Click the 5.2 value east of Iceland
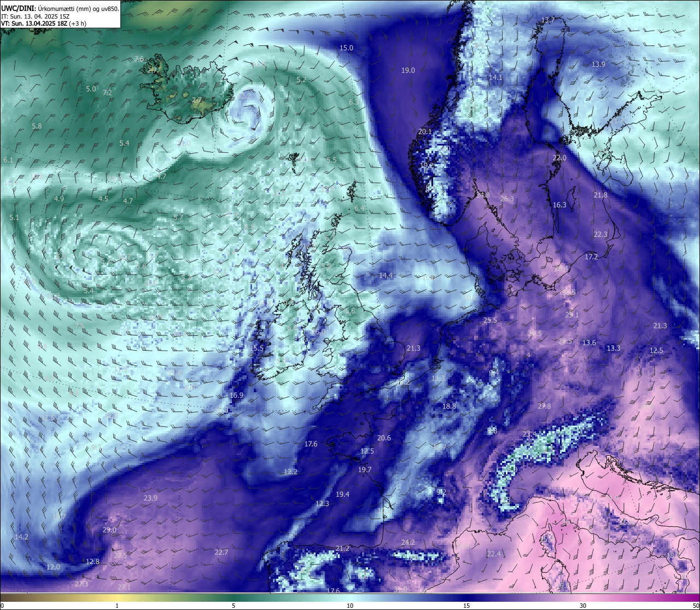Image resolution: width=700 pixels, height=610 pixels. coord(301,80)
